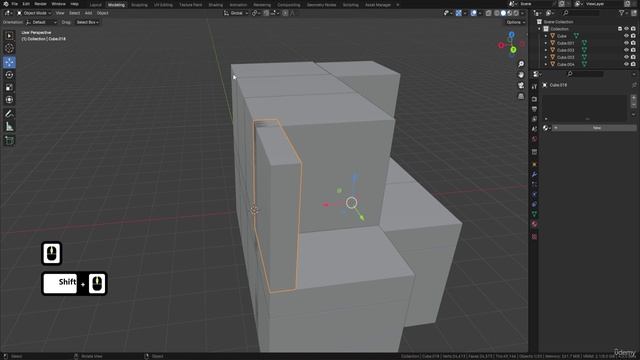
Task: Toggle Collection visibility eye icon
Action: (x=626, y=29)
